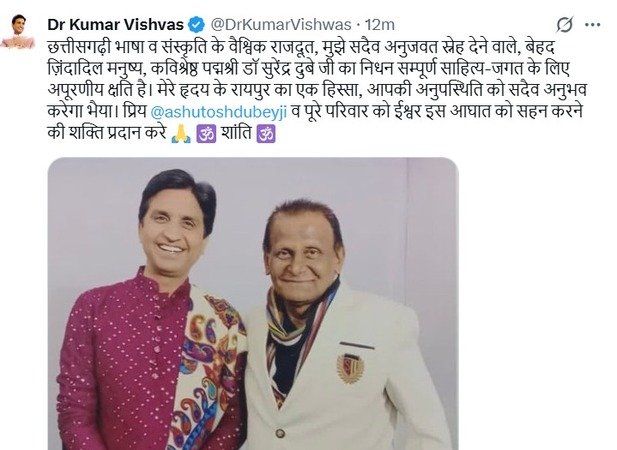This screenshot has width=617, height=450.
Task: Open the Grok explain-post icon
Action: tap(564, 24)
